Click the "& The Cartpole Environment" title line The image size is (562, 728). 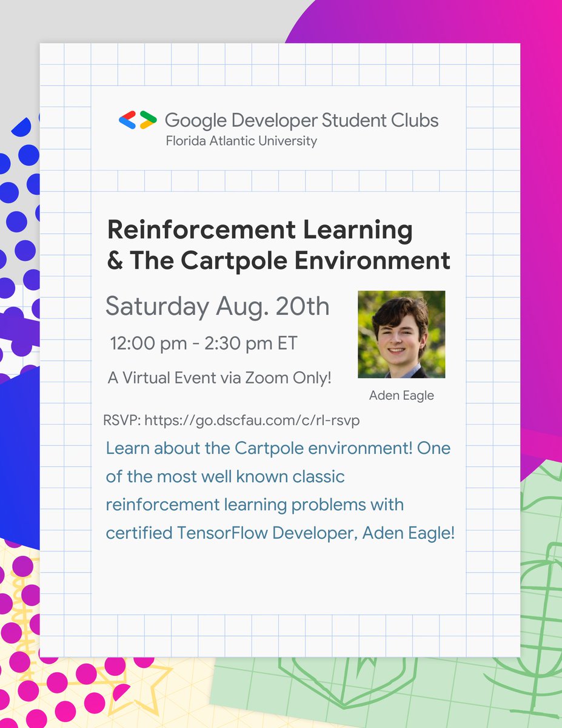(278, 261)
